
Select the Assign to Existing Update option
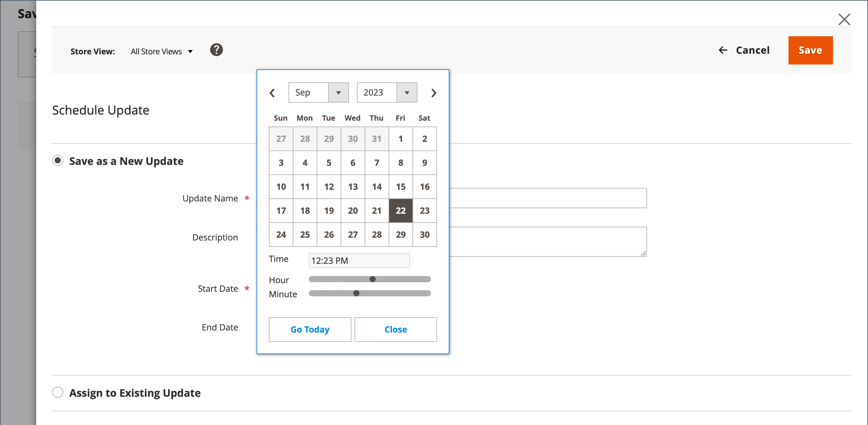click(58, 392)
